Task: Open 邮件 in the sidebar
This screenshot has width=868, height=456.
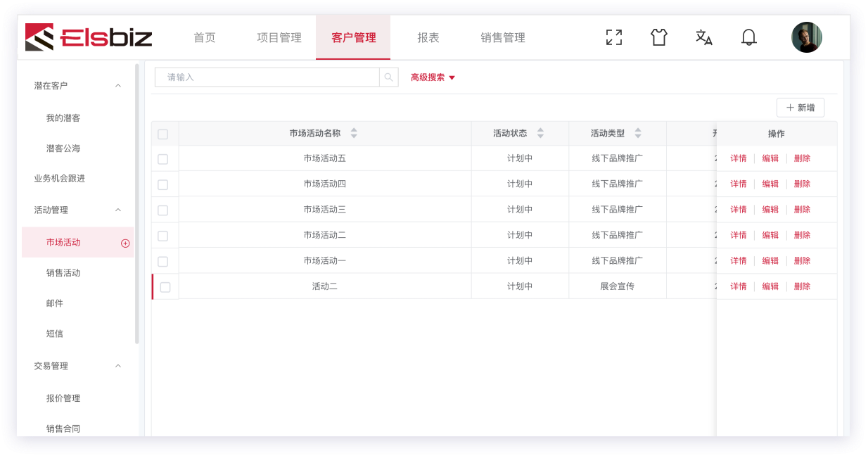Action: [x=55, y=303]
